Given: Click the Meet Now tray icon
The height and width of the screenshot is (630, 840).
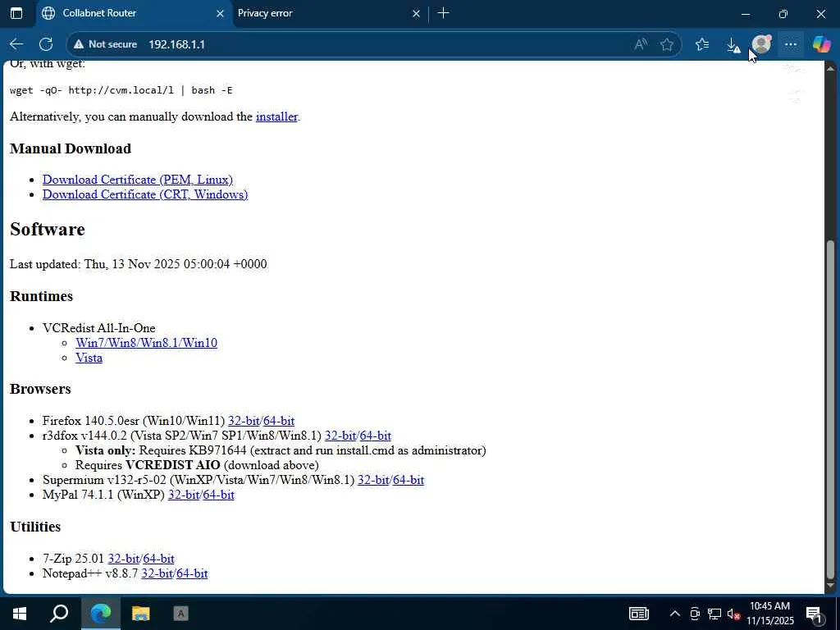Looking at the screenshot, I should coord(695,614).
